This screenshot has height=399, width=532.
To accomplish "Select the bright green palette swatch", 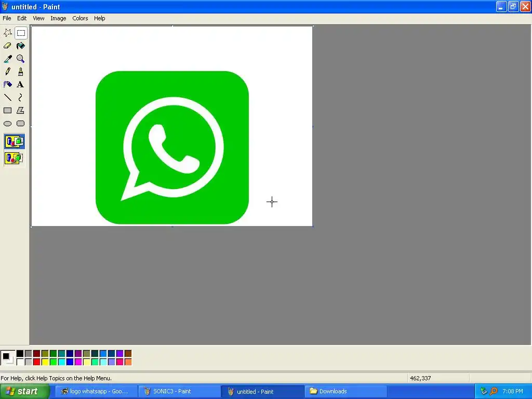I will pos(54,362).
